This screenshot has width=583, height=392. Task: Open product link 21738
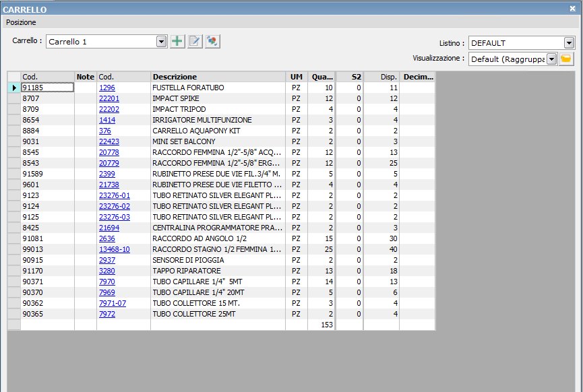pos(109,185)
